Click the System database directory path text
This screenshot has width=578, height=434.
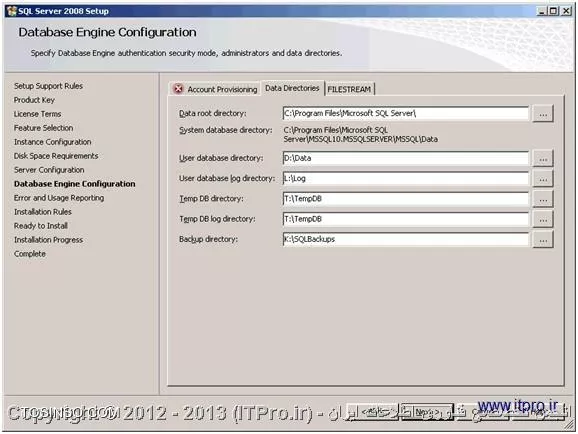pyautogui.click(x=361, y=135)
